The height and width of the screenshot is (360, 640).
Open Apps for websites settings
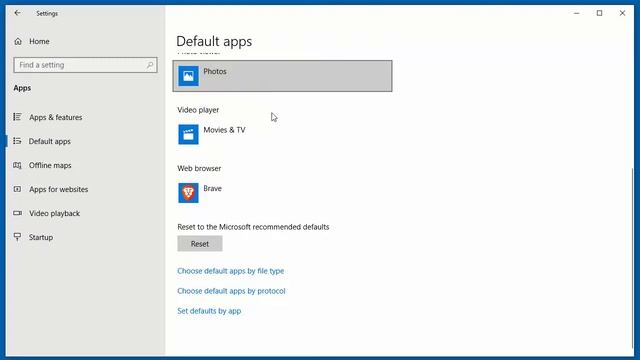click(58, 189)
